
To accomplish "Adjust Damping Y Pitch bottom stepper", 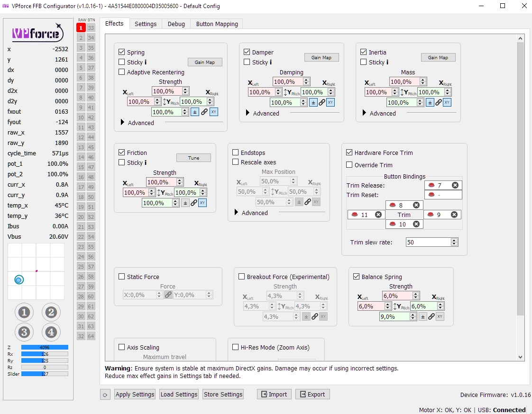I will (x=303, y=102).
